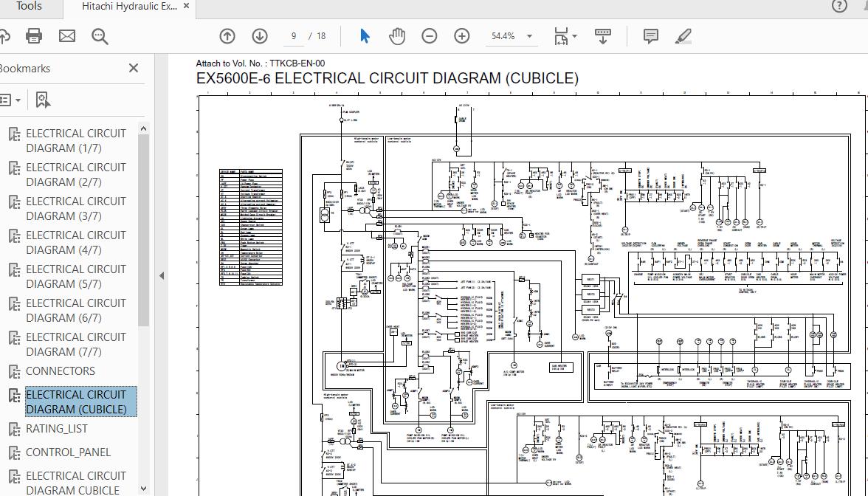868x496 pixels.
Task: Zoom out with the minus icon
Action: [x=429, y=35]
